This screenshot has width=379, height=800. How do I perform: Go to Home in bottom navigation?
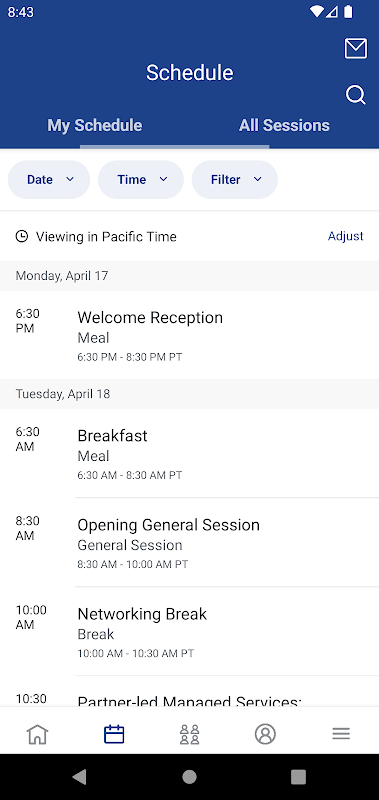point(38,734)
